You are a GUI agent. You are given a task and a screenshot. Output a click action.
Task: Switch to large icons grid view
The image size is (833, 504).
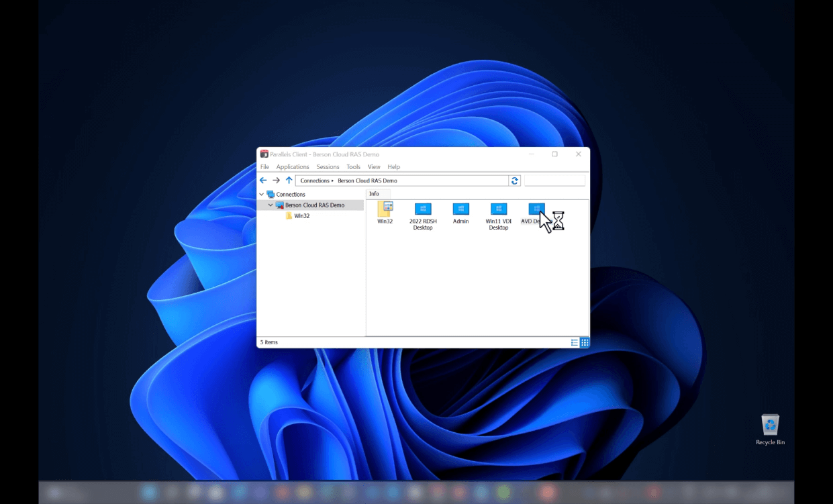pyautogui.click(x=585, y=342)
